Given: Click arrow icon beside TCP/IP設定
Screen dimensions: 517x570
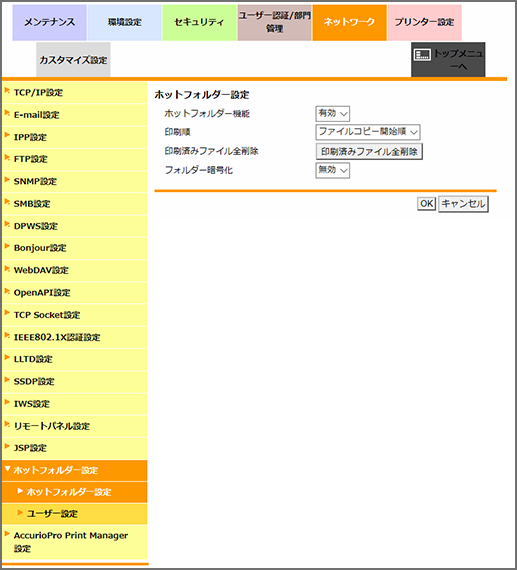Looking at the screenshot, I should [x=7, y=91].
